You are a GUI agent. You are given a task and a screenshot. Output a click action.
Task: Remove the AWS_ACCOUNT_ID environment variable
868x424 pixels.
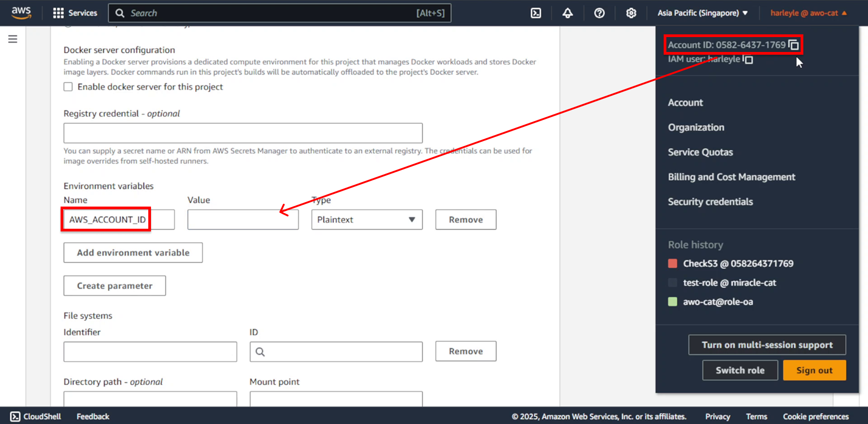pyautogui.click(x=466, y=220)
